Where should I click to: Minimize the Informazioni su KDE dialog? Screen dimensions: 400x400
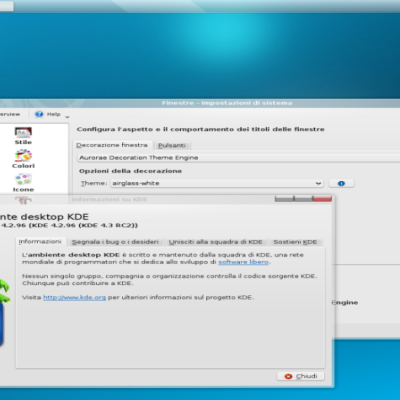click(284, 199)
